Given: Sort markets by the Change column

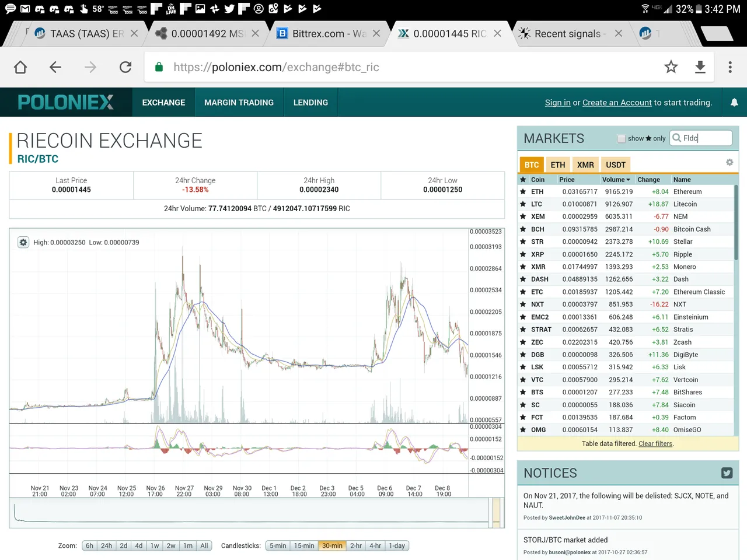Looking at the screenshot, I should [648, 180].
